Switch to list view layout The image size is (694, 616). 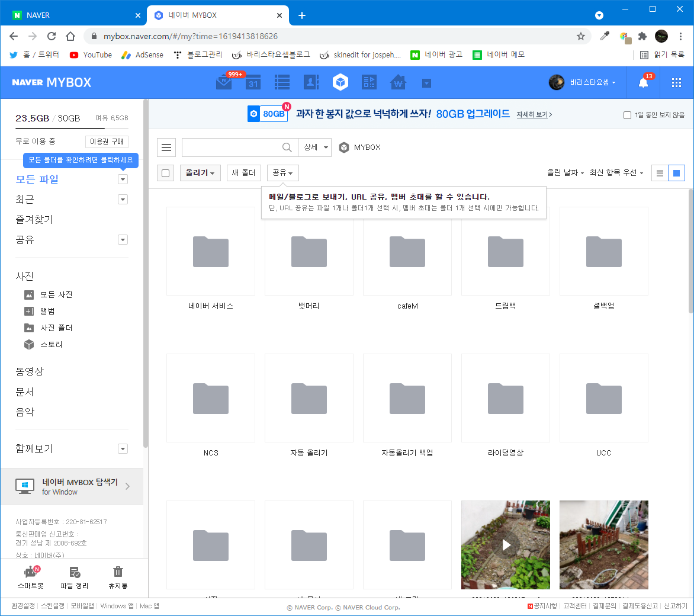(660, 173)
